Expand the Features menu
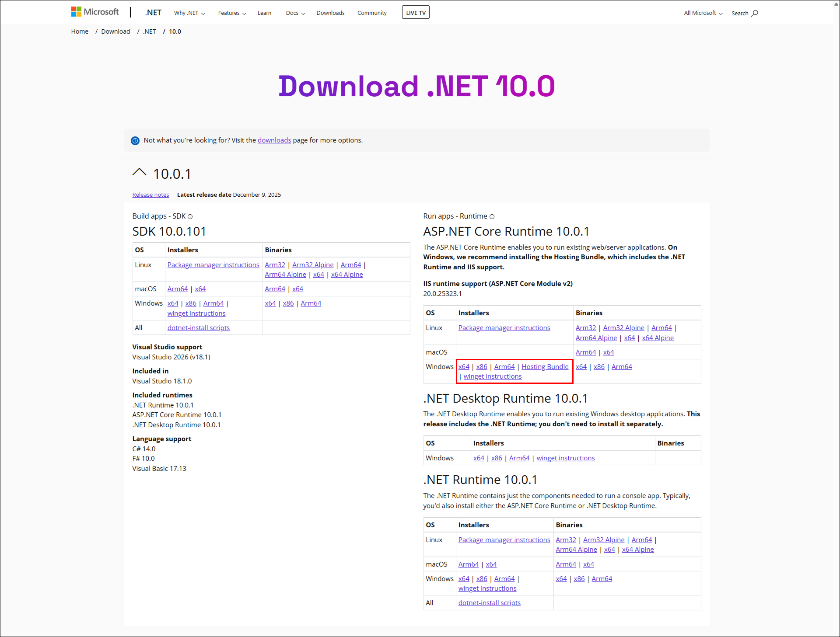Image resolution: width=840 pixels, height=637 pixels. [x=232, y=13]
